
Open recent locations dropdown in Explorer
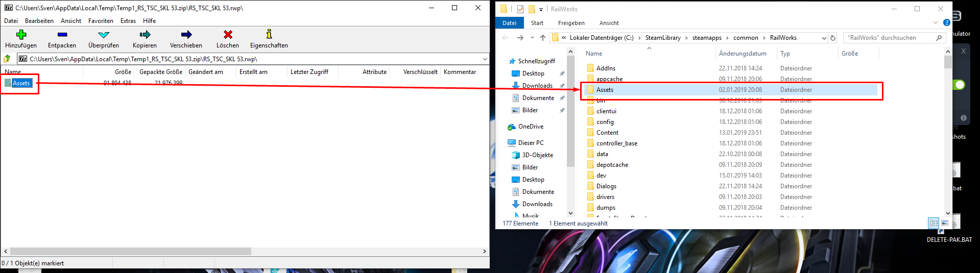532,38
